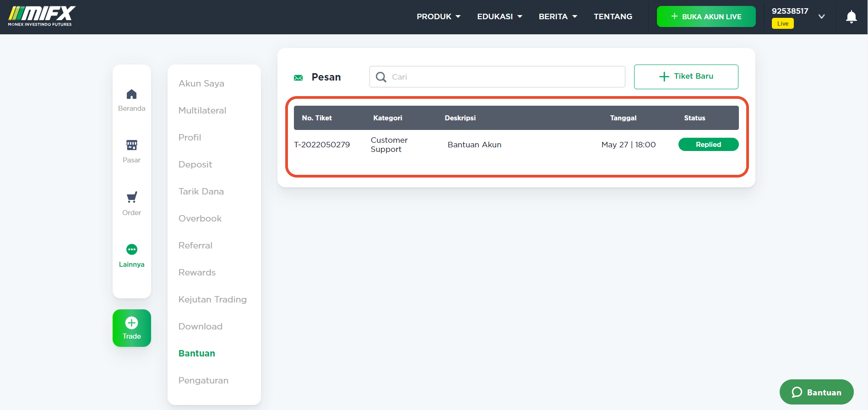
Task: Open the Bantuan chat widget
Action: point(816,392)
